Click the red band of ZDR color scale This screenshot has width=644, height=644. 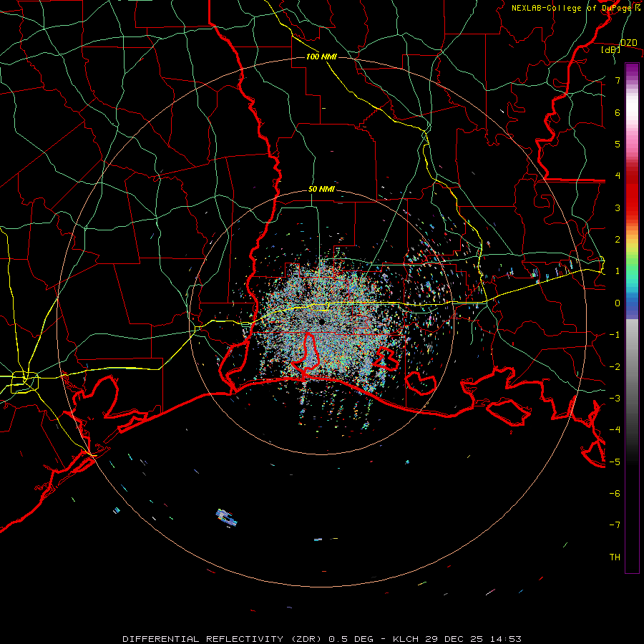pyautogui.click(x=632, y=192)
